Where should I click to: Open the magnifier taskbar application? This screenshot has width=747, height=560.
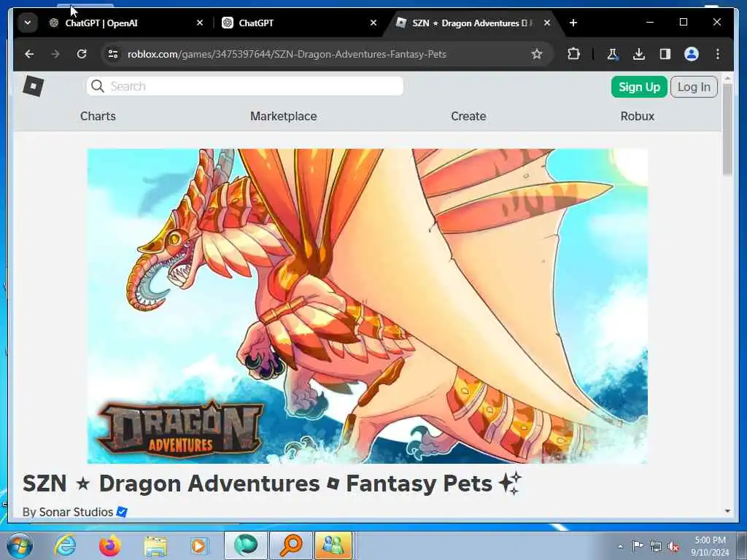pos(290,545)
